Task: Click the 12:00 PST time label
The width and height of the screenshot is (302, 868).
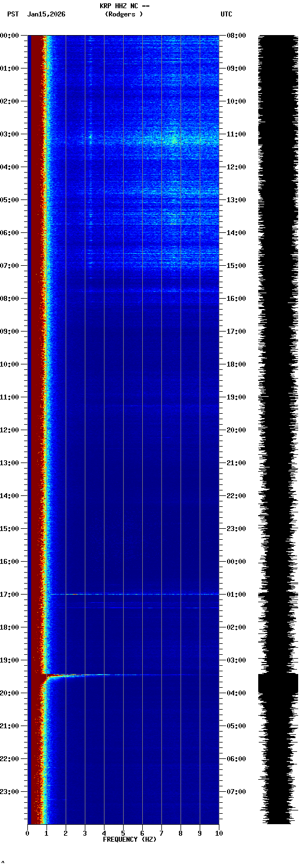Action: (x=9, y=430)
